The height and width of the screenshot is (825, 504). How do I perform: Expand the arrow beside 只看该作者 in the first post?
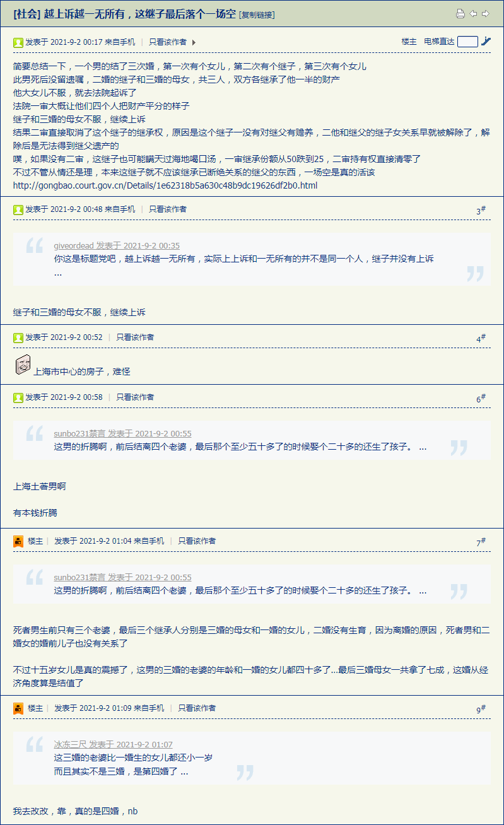tap(194, 42)
